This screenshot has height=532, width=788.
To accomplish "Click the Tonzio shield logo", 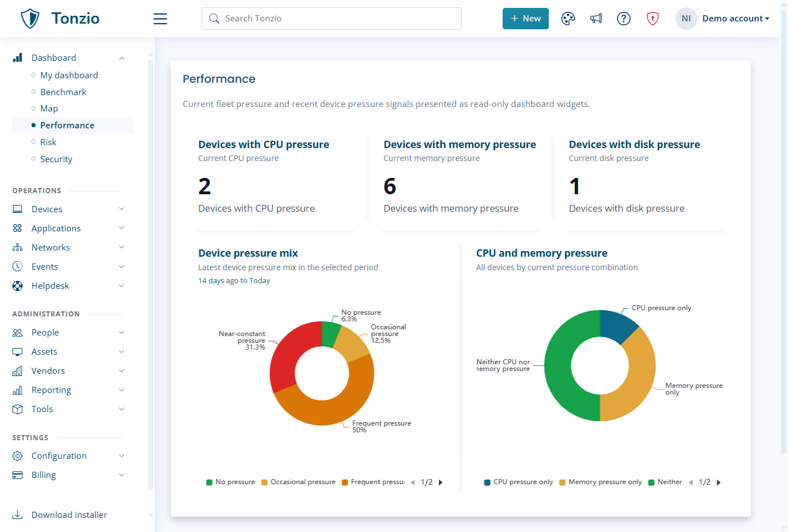I will 30,19.
